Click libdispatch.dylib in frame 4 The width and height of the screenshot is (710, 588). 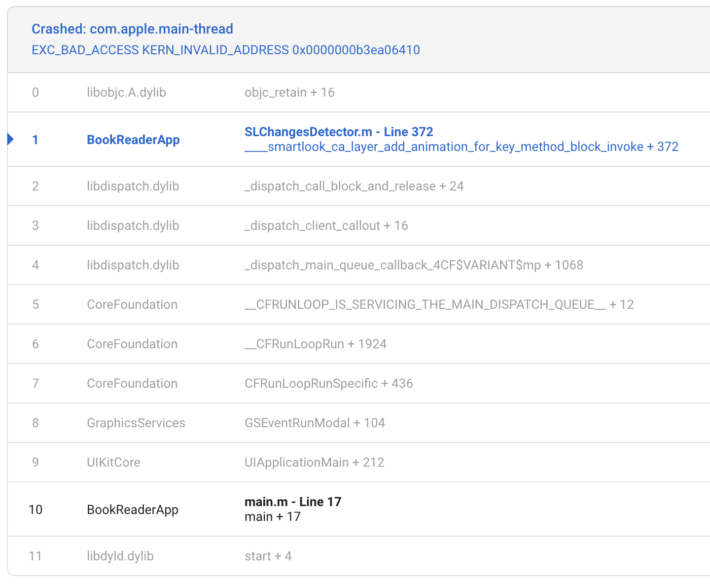pos(133,265)
